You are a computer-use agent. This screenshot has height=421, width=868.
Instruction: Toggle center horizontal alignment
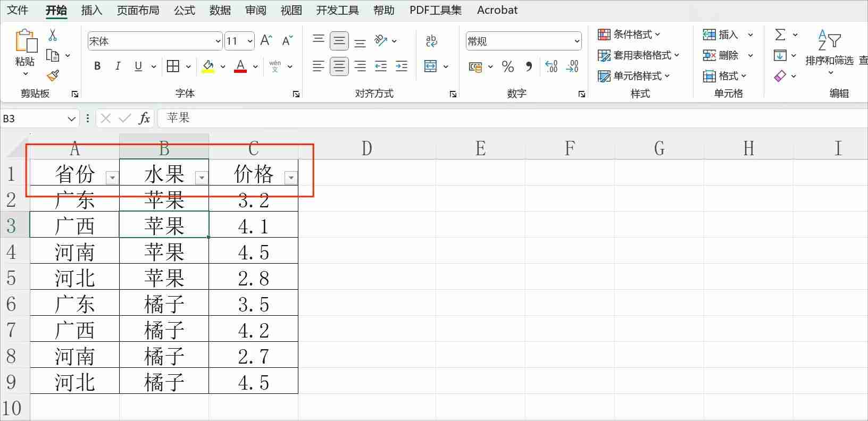point(339,66)
